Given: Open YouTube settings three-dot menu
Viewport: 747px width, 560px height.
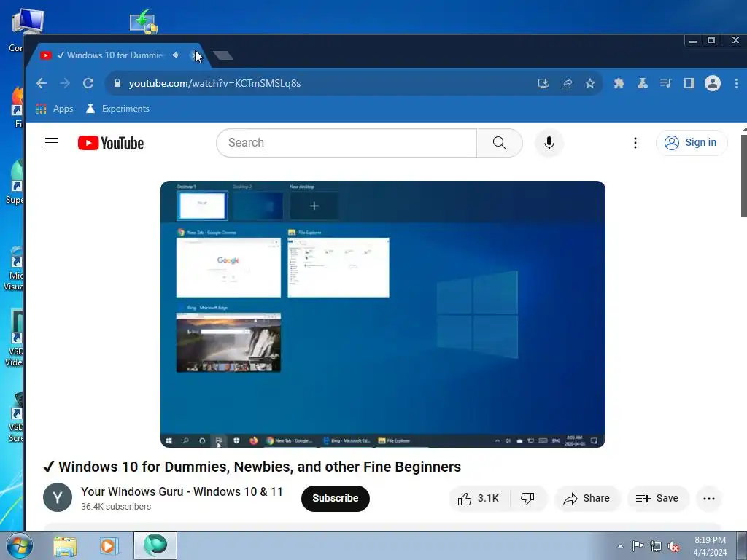Looking at the screenshot, I should pyautogui.click(x=635, y=143).
